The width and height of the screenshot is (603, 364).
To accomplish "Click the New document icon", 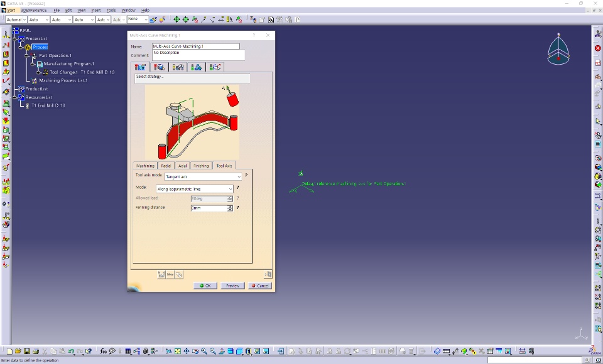I will click(x=9, y=351).
